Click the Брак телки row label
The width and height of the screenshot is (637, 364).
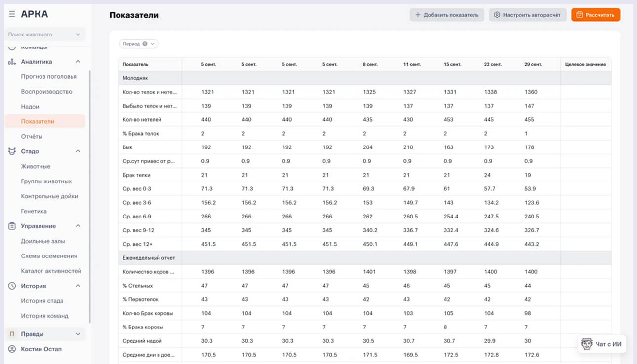136,175
